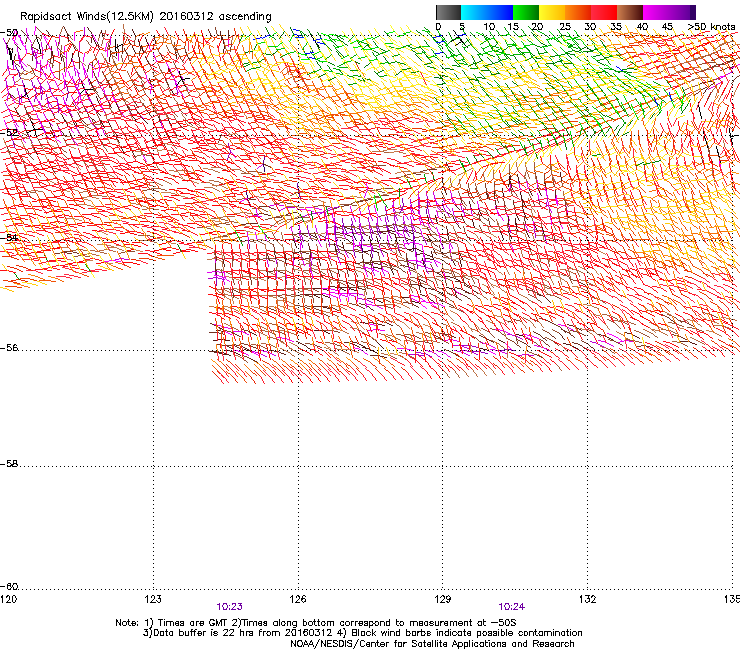This screenshot has width=740, height=650.
Task: Click legend number '40' under the color bar
Action: [x=642, y=27]
